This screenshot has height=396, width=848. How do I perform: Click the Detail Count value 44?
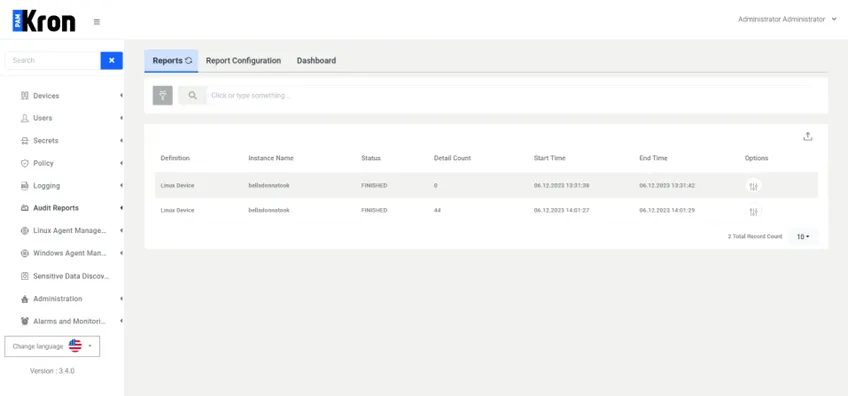pyautogui.click(x=437, y=210)
